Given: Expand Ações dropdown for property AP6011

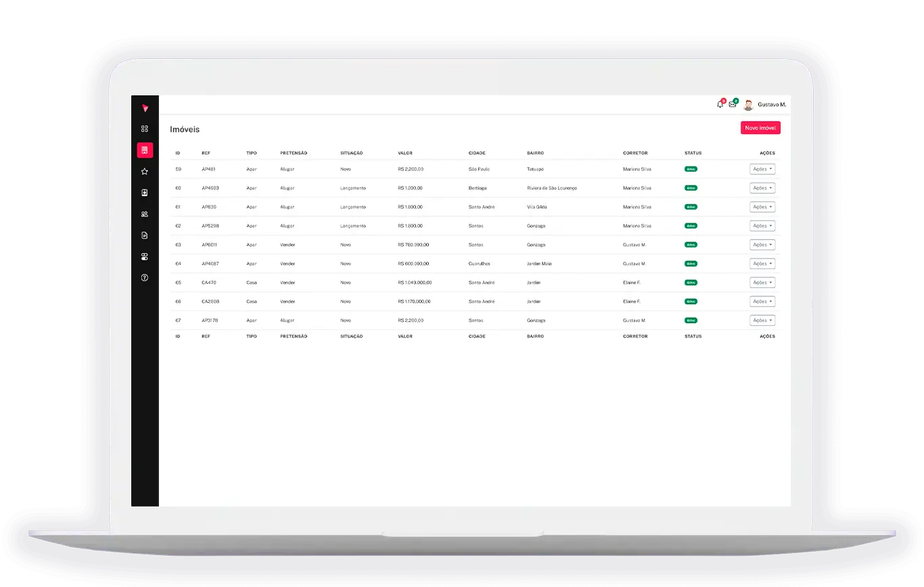Looking at the screenshot, I should tap(762, 245).
